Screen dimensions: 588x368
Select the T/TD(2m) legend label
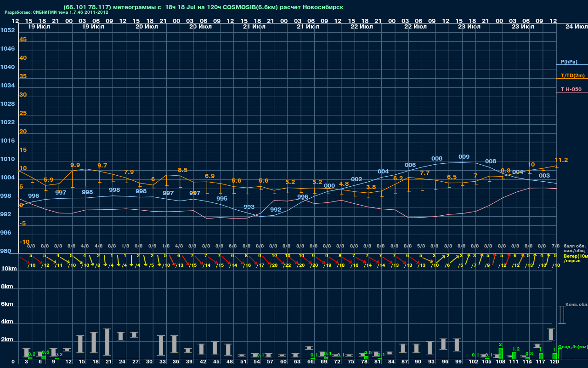point(572,75)
